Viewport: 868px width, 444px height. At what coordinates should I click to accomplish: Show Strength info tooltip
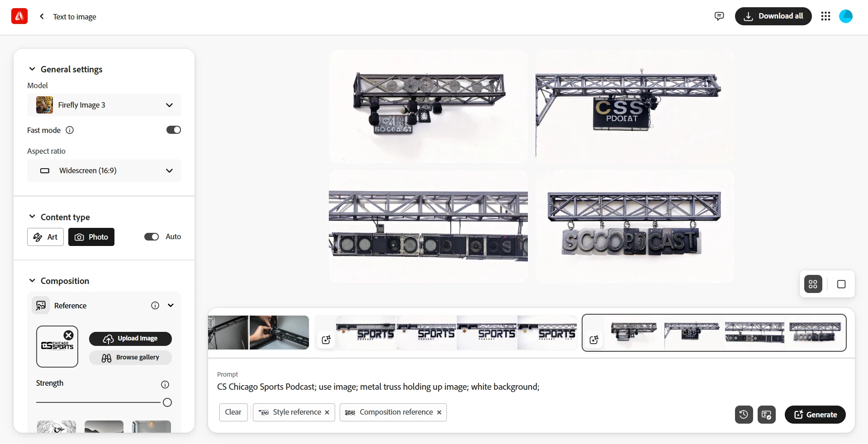click(165, 384)
